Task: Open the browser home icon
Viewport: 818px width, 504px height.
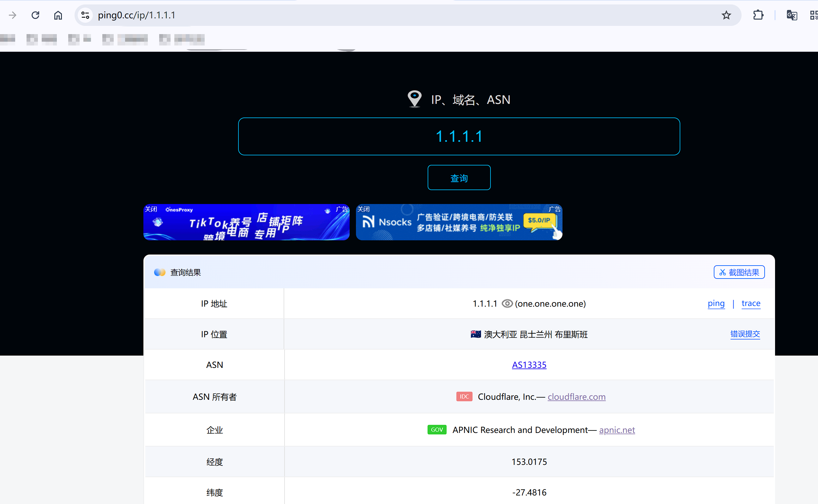Action: pos(58,15)
